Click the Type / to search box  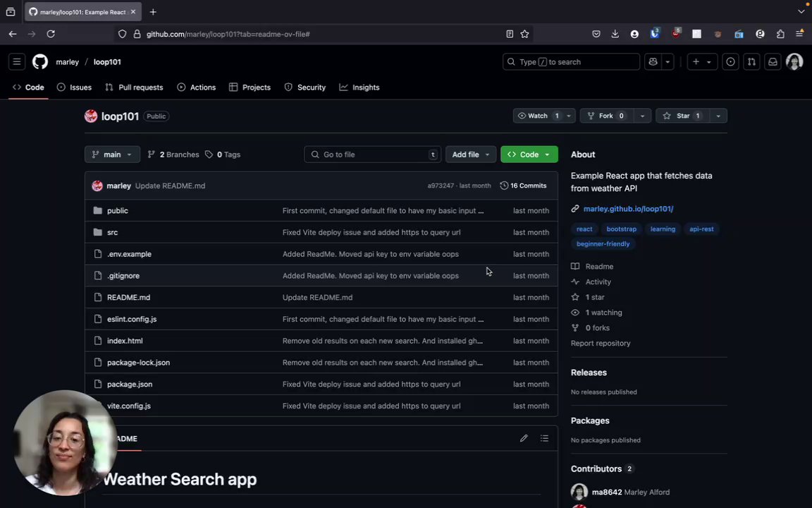coord(571,61)
